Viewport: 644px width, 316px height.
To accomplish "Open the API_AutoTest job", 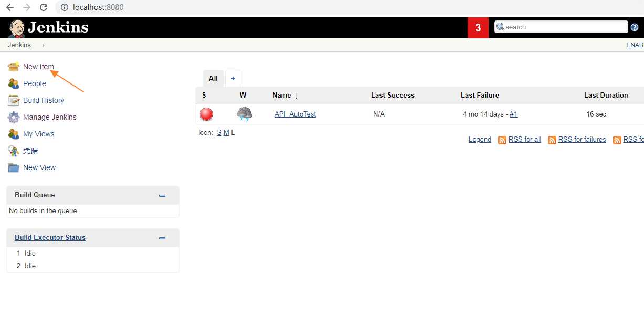I will (x=295, y=114).
